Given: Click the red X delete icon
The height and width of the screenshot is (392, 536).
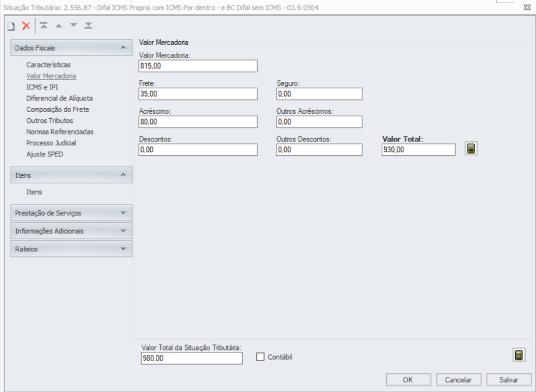Looking at the screenshot, I should click(26, 26).
